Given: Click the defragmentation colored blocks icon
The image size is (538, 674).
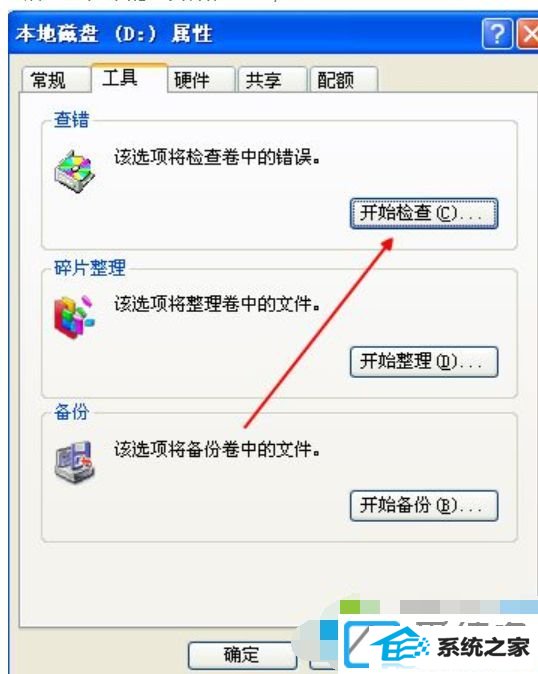Looking at the screenshot, I should [74, 317].
